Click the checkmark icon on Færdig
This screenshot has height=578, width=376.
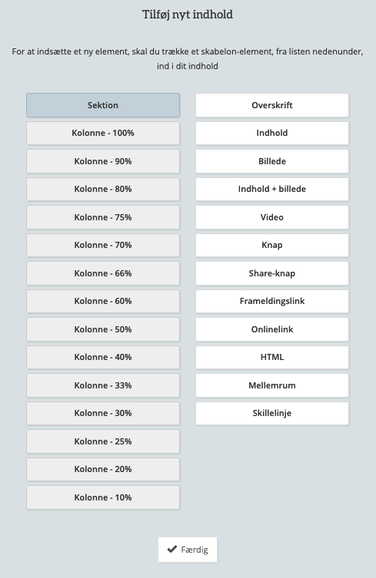coord(172,549)
